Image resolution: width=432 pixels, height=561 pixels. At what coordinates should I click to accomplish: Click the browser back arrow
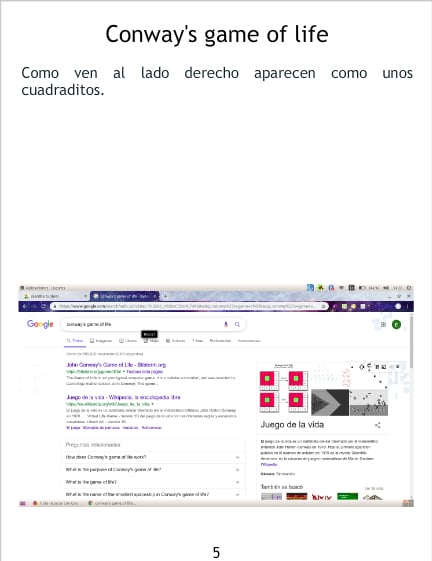[x=25, y=306]
